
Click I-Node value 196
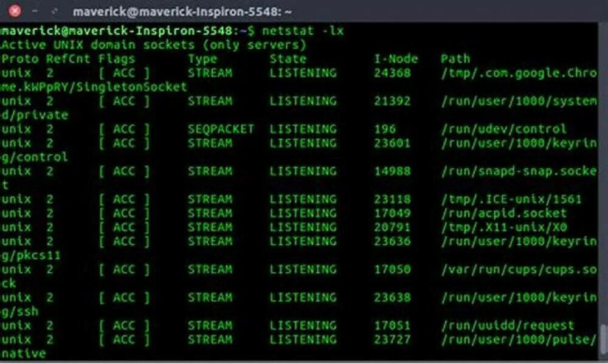(x=385, y=129)
